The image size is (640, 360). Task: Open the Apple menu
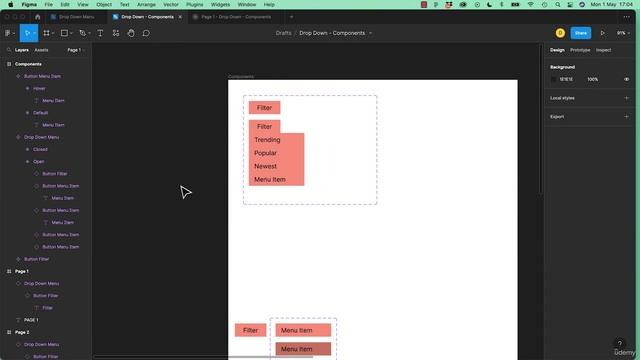(11, 4)
